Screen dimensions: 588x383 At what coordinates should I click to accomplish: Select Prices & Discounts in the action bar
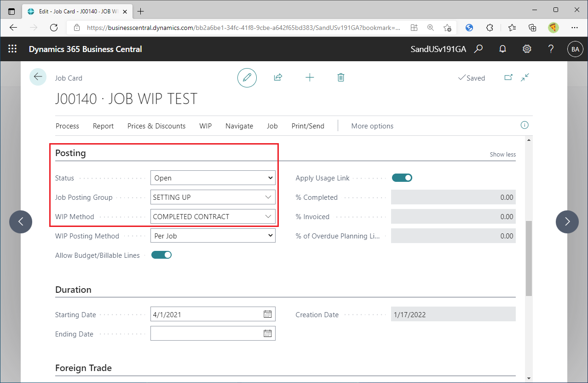[x=156, y=126]
